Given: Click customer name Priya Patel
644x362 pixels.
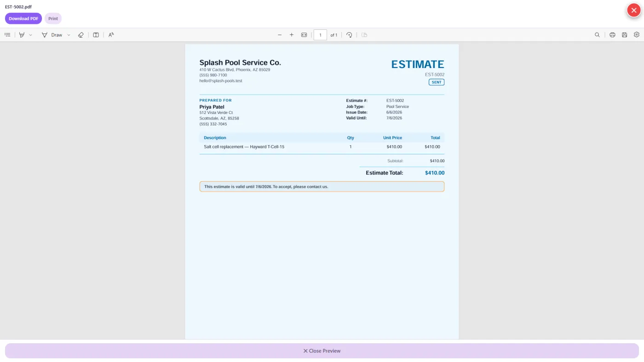Looking at the screenshot, I should pos(212,107).
